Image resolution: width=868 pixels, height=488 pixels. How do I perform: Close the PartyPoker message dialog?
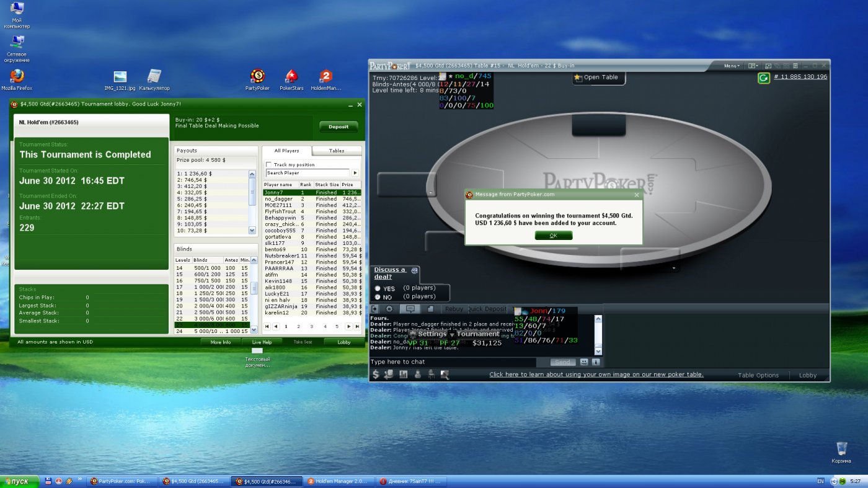coord(636,194)
